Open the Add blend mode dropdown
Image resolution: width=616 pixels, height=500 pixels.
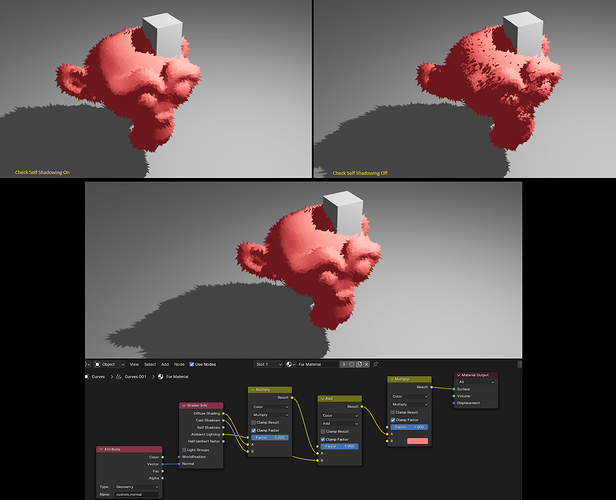click(x=340, y=423)
